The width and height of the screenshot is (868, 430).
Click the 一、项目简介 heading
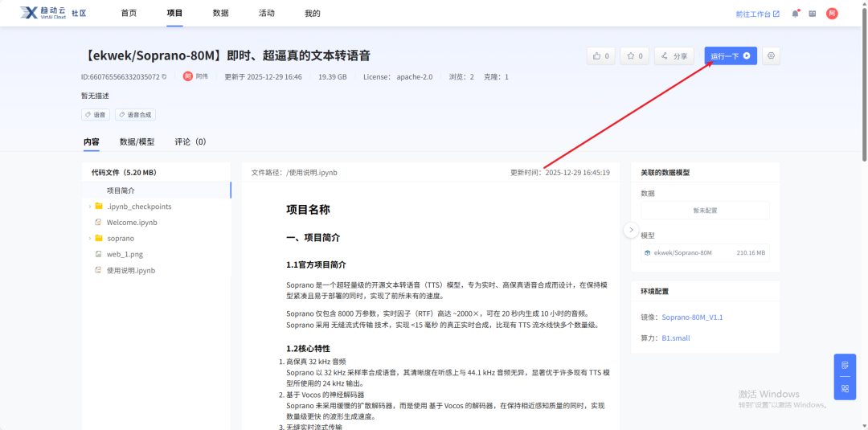pos(313,237)
